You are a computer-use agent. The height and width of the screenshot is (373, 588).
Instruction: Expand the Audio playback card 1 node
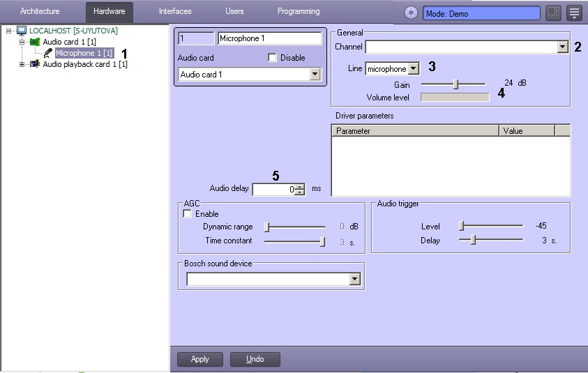(x=22, y=64)
